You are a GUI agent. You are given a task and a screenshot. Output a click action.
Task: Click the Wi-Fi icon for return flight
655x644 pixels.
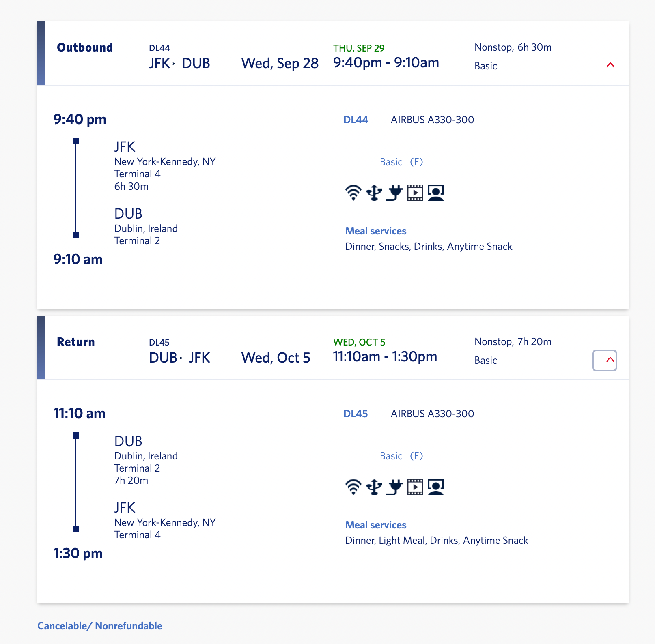353,487
